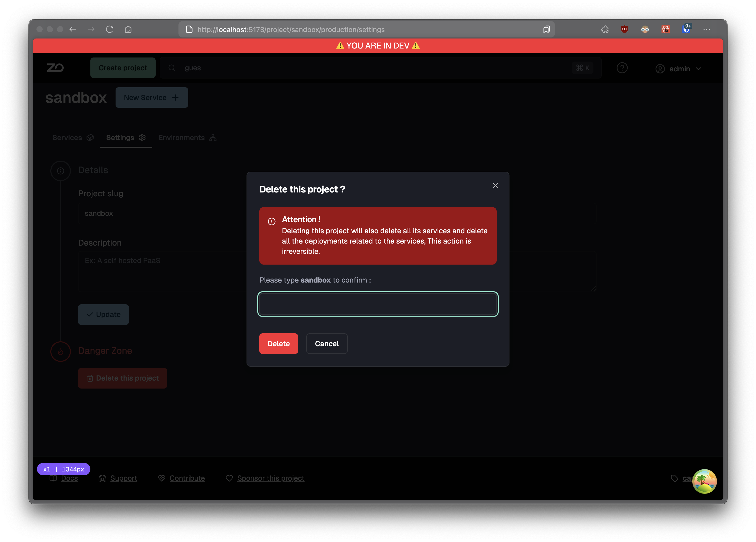The width and height of the screenshot is (756, 542).
Task: Click the page info icon in address bar
Action: pyautogui.click(x=189, y=29)
